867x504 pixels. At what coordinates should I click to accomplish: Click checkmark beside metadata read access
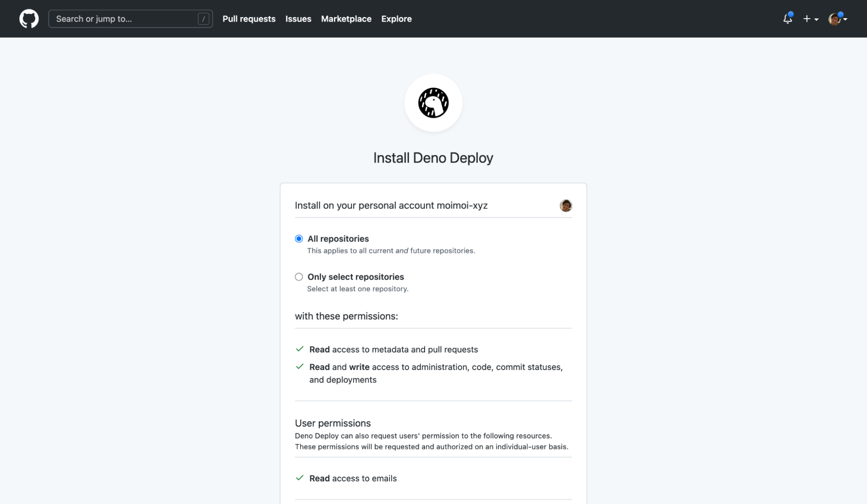click(x=299, y=349)
